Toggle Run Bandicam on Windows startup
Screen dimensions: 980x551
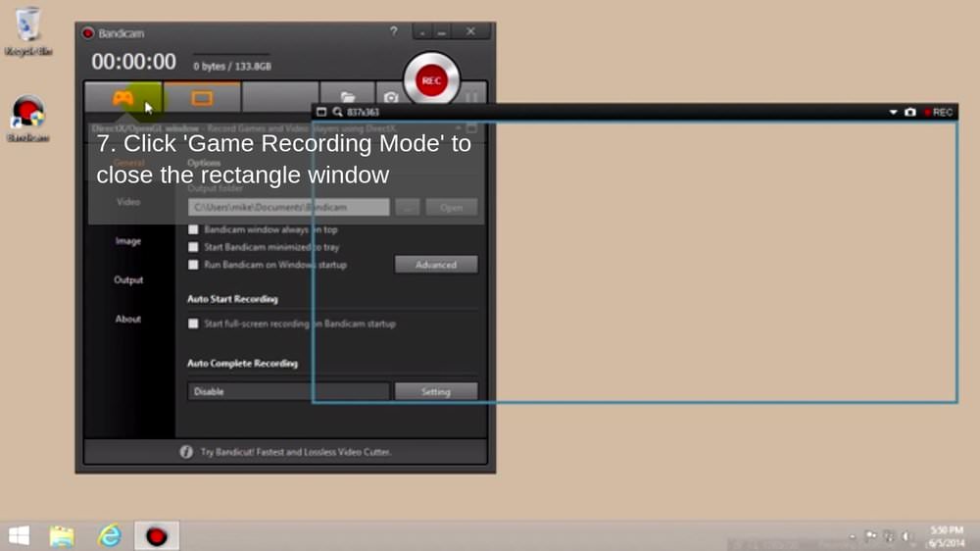[193, 265]
